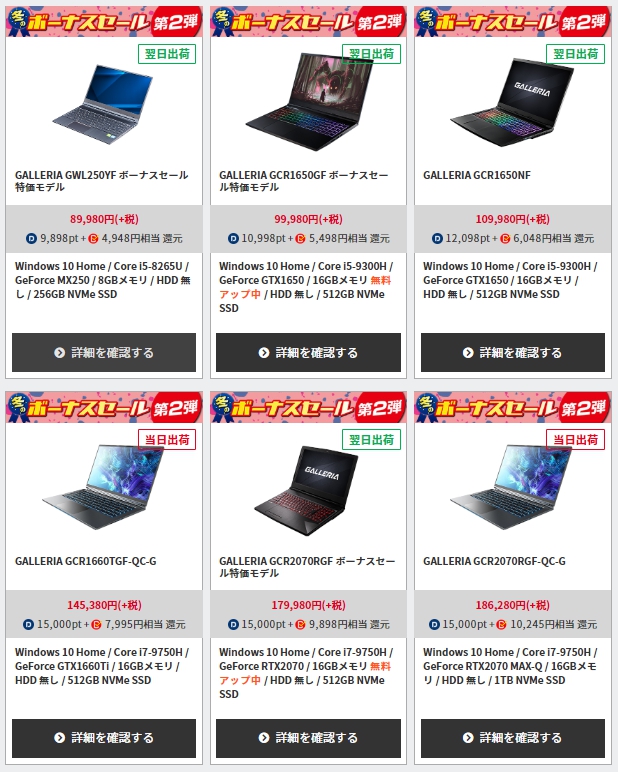Open details button for GWL250YF model
The image size is (618, 772).
pos(104,353)
